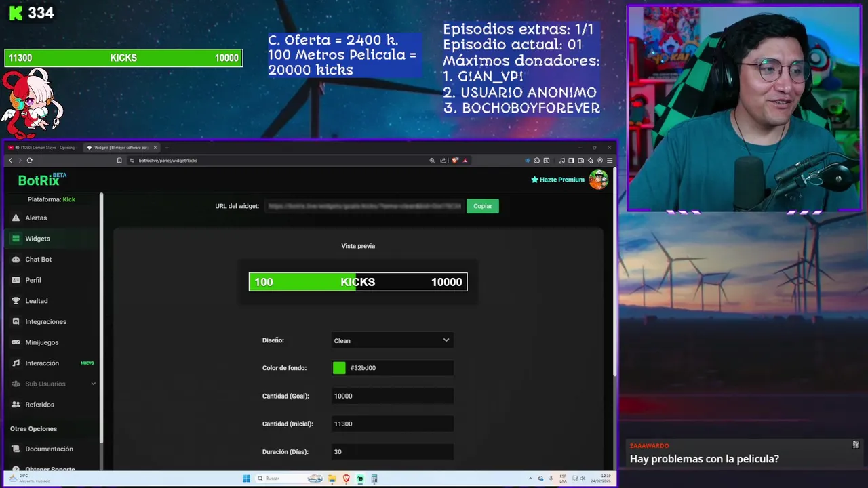868x488 pixels.
Task: Click the Hazte Premium link
Action: (557, 180)
